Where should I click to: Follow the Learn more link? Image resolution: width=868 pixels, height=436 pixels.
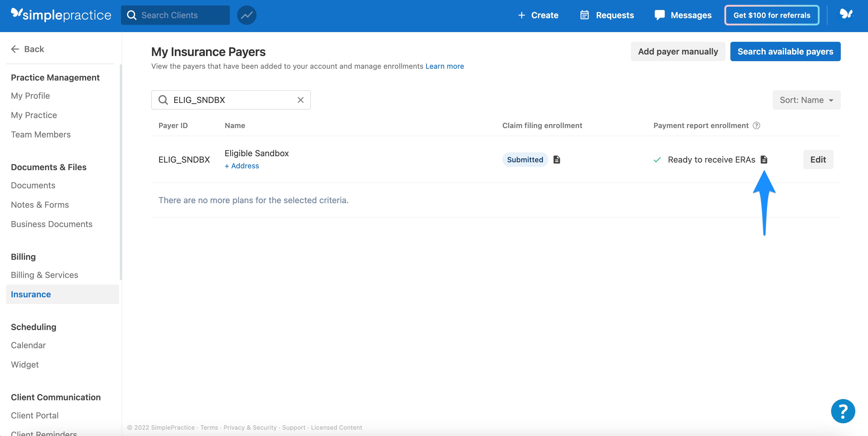[x=445, y=66]
